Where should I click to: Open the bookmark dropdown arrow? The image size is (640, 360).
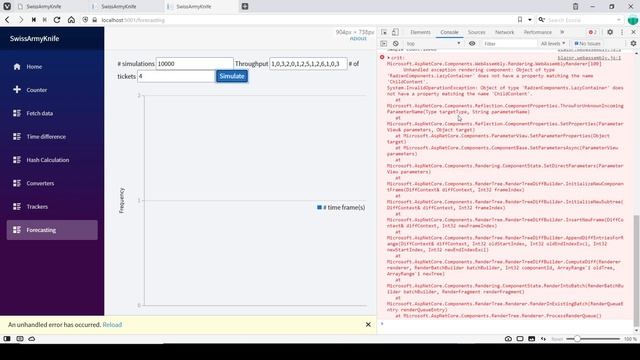pos(530,20)
